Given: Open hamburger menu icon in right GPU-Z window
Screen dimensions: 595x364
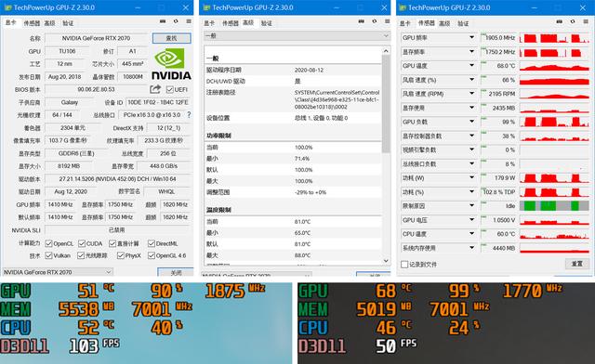Looking at the screenshot, I should coord(586,22).
